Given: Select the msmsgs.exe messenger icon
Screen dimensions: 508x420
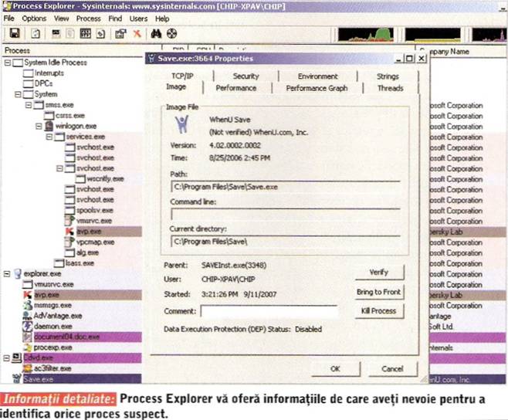Looking at the screenshot, I should coord(27,305).
